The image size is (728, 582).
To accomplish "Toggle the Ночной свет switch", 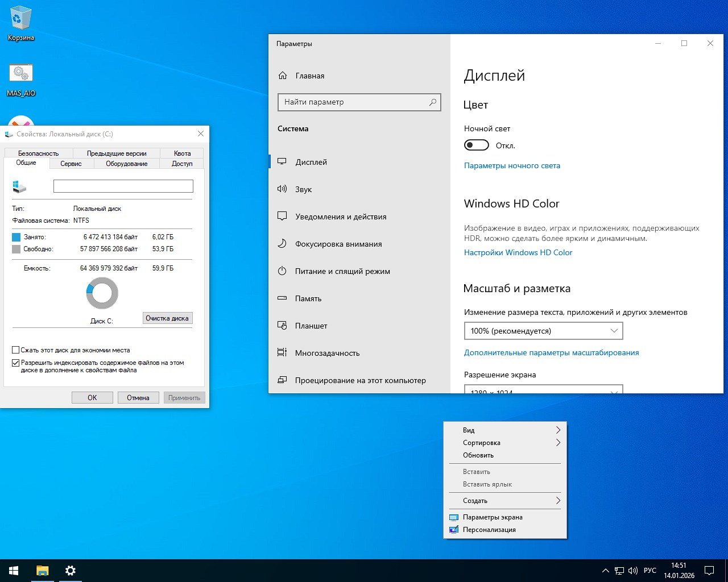I will point(476,145).
